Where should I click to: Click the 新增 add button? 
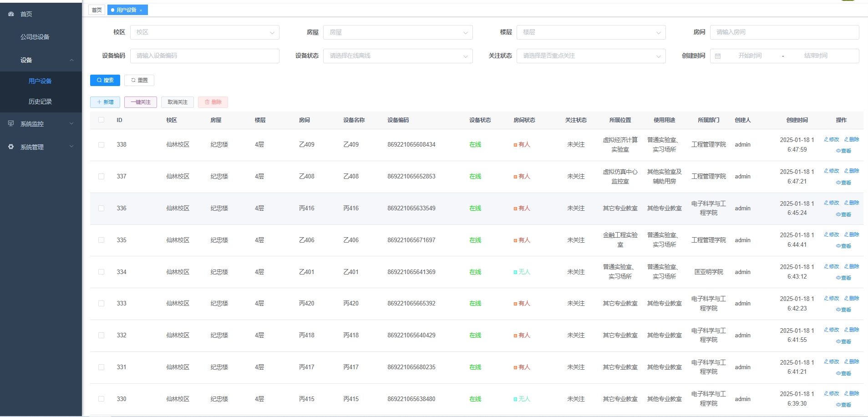(105, 102)
